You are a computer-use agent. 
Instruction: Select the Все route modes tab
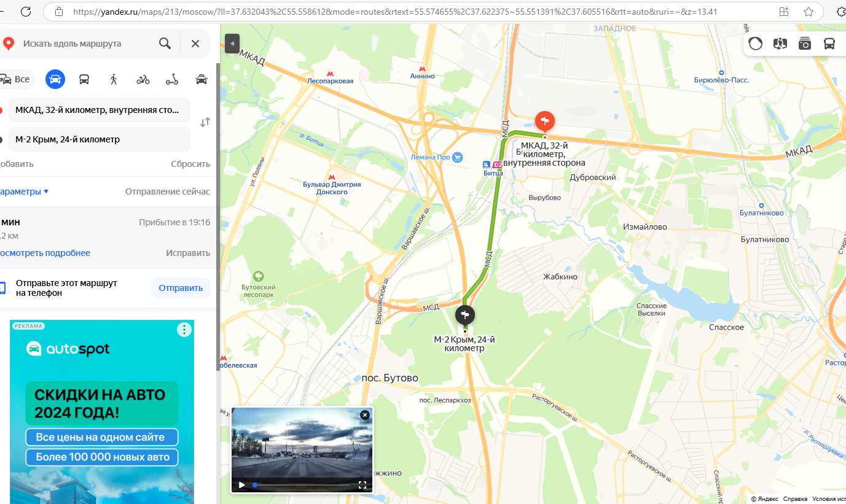tap(16, 79)
